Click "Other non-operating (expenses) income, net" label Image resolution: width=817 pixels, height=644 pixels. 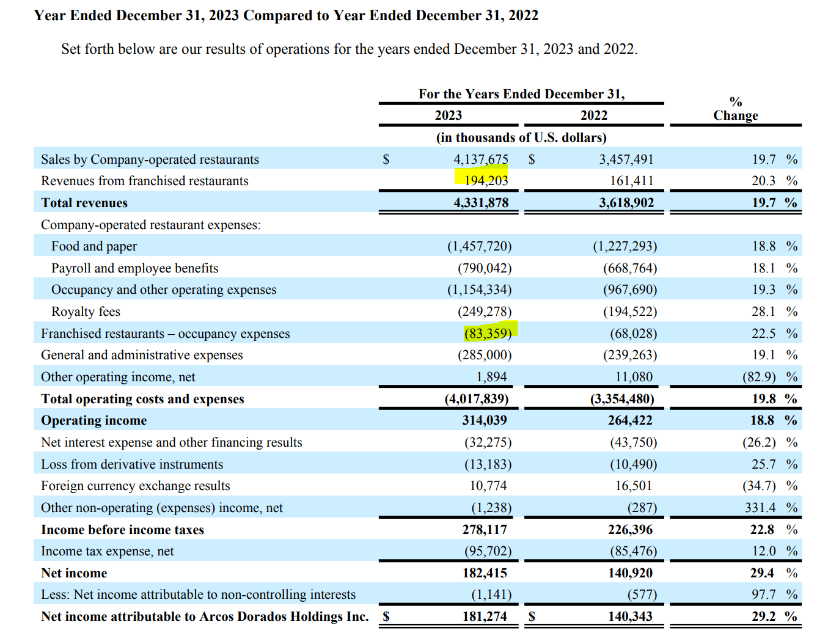coord(162,508)
